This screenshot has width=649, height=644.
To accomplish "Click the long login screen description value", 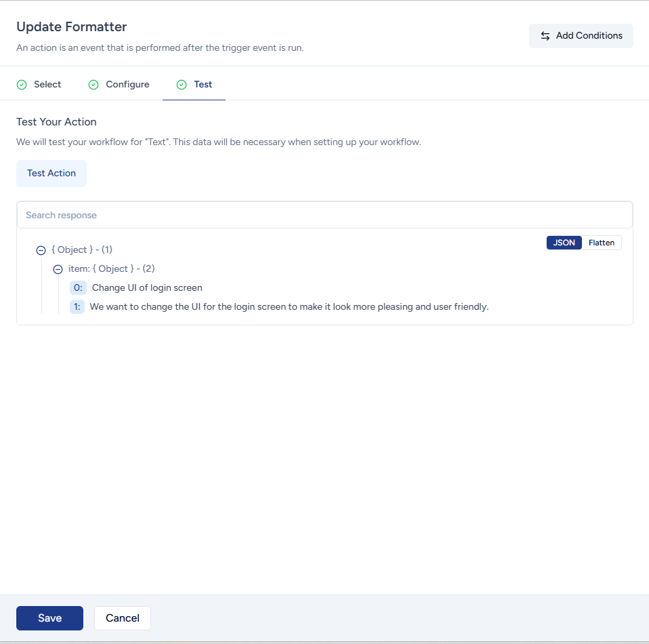I will click(x=289, y=306).
